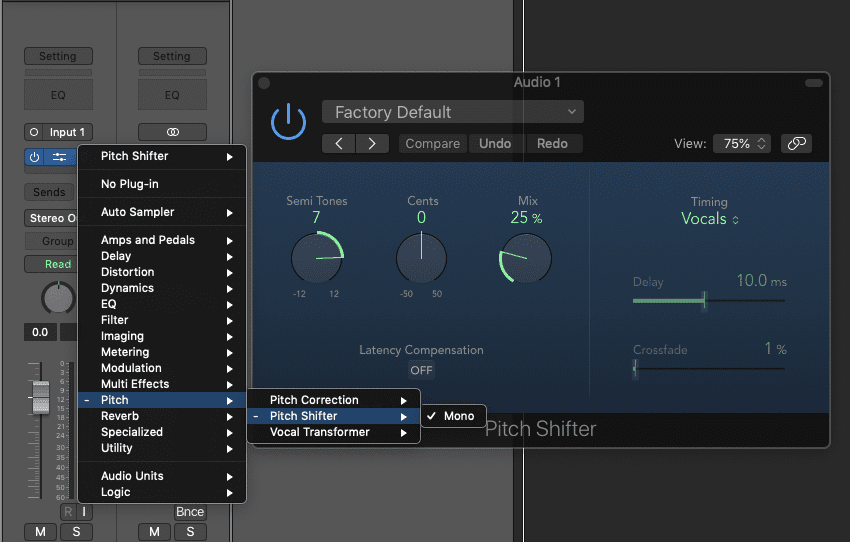Click the Bnce button on output channel

click(189, 512)
